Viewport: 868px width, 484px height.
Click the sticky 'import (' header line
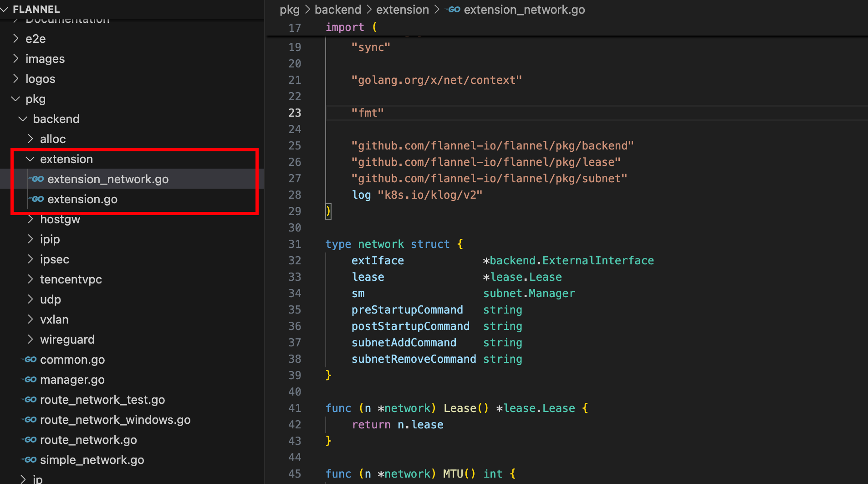coord(351,27)
